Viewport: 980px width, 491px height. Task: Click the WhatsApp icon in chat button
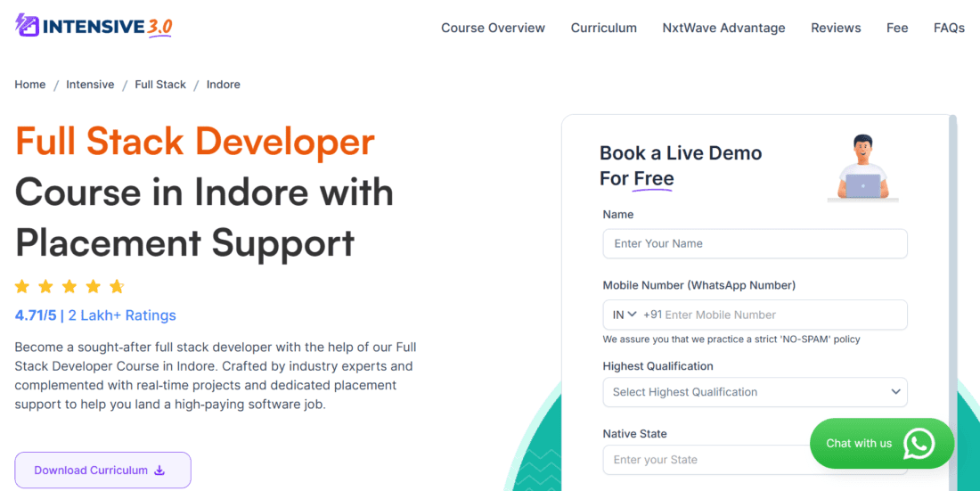919,443
